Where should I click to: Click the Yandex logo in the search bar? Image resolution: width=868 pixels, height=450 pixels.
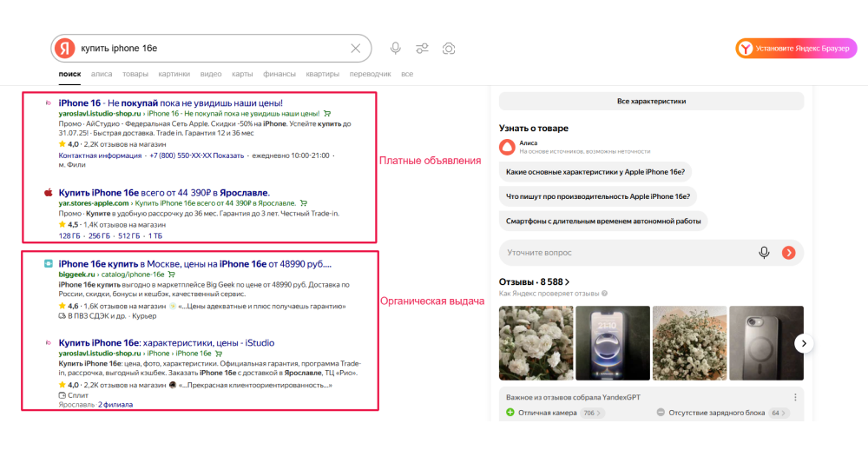coord(65,49)
